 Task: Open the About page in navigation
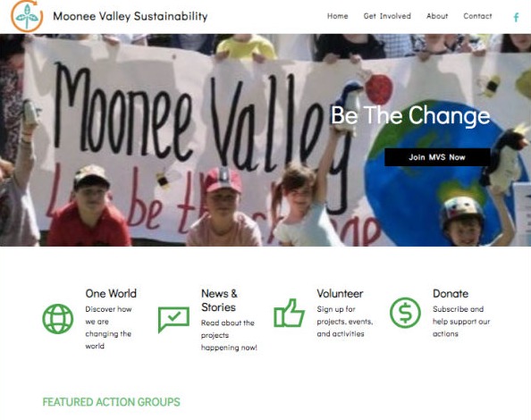[437, 16]
